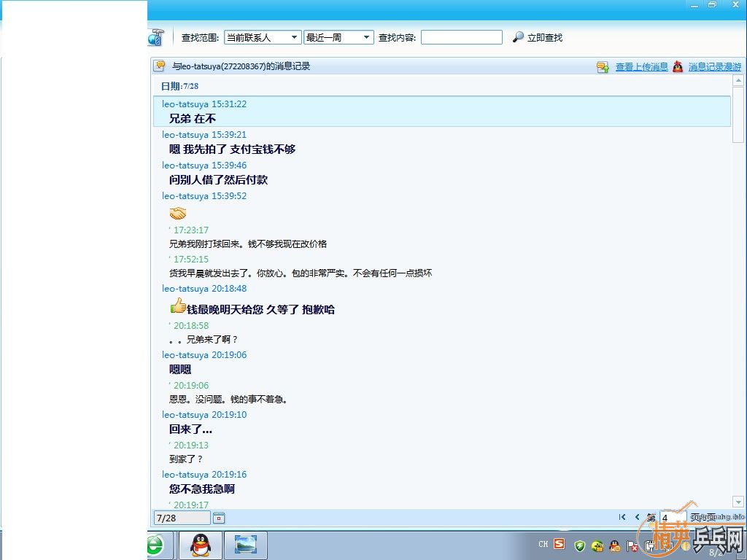Click the page number field showing 4
The width and height of the screenshot is (747, 560).
click(x=672, y=518)
